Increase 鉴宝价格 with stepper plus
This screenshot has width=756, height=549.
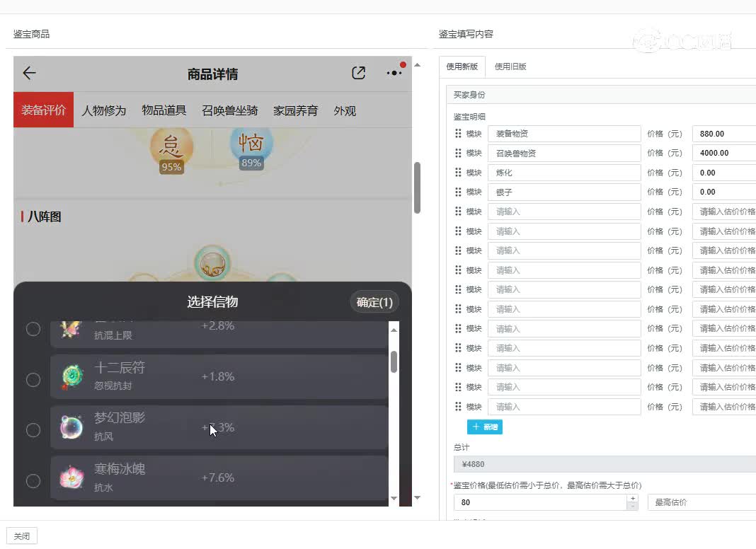click(x=633, y=498)
